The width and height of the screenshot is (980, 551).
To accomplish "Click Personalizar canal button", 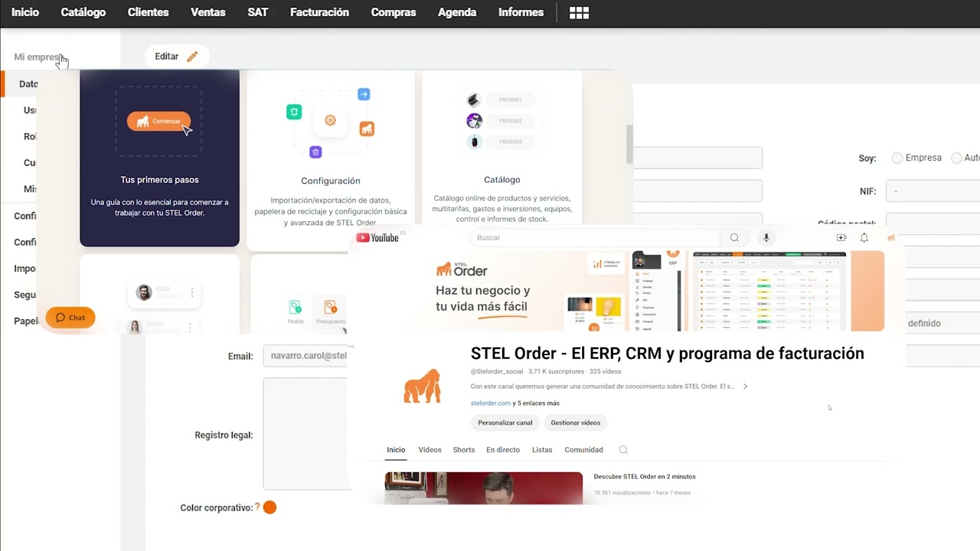I will click(505, 422).
